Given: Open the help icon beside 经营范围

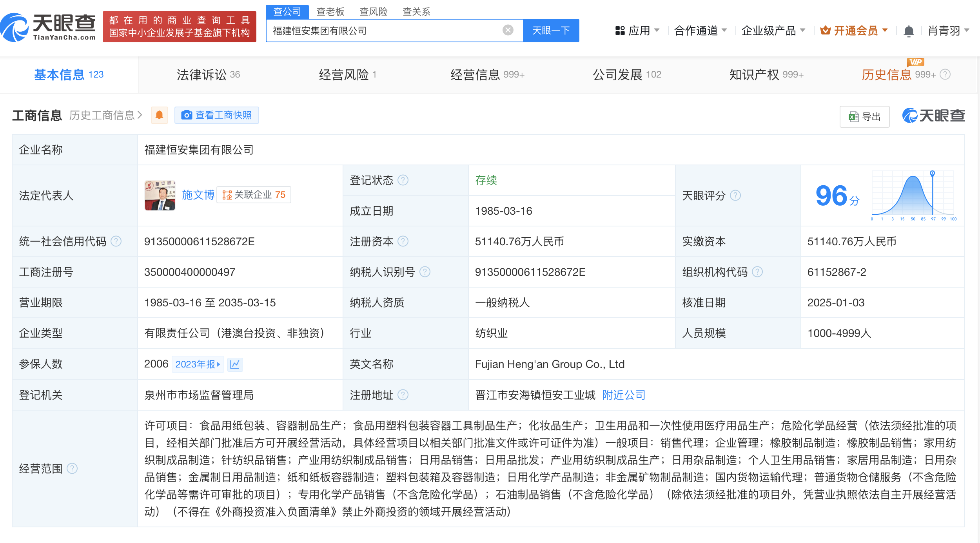Looking at the screenshot, I should [72, 469].
